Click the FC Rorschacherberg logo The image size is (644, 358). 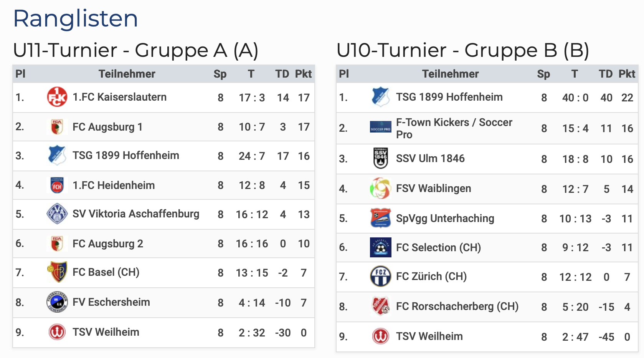(x=380, y=307)
